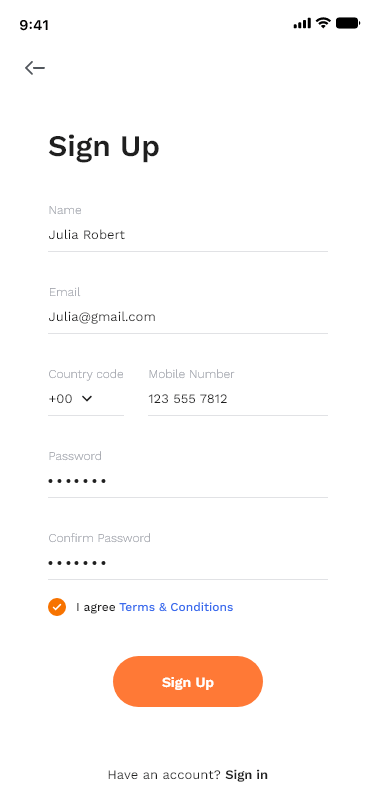Focus the Password input field
The height and width of the screenshot is (812, 375).
(188, 481)
